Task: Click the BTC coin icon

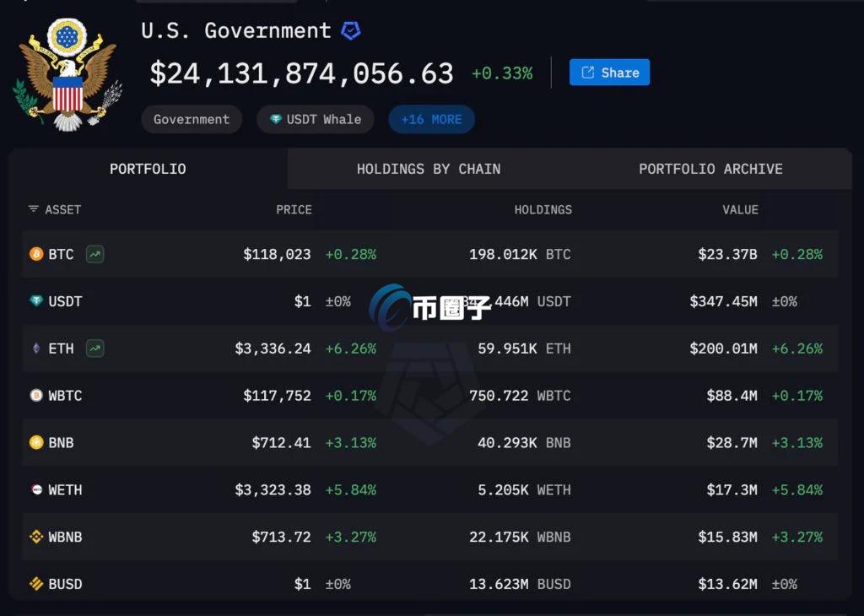Action: coord(36,254)
